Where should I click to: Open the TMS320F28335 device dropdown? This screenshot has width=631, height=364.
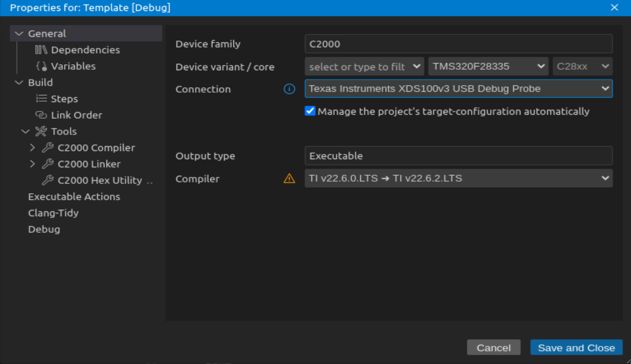tap(488, 66)
